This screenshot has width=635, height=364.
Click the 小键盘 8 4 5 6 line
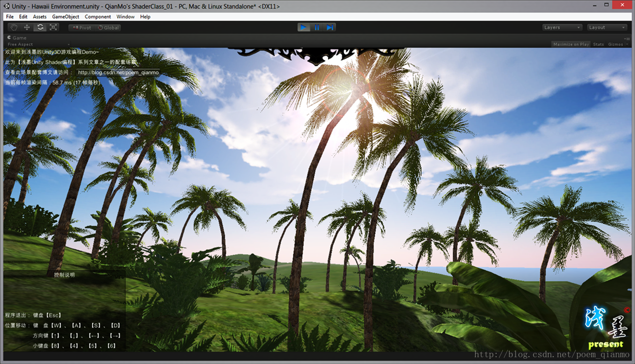click(x=74, y=346)
